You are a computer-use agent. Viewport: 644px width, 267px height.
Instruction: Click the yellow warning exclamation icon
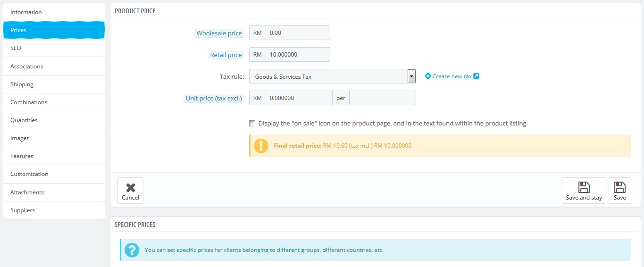click(261, 146)
